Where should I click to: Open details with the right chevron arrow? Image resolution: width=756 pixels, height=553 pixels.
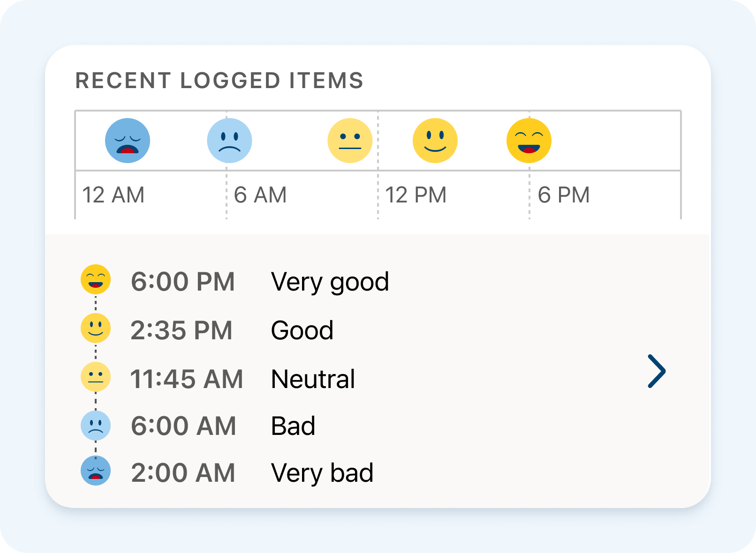click(x=657, y=371)
